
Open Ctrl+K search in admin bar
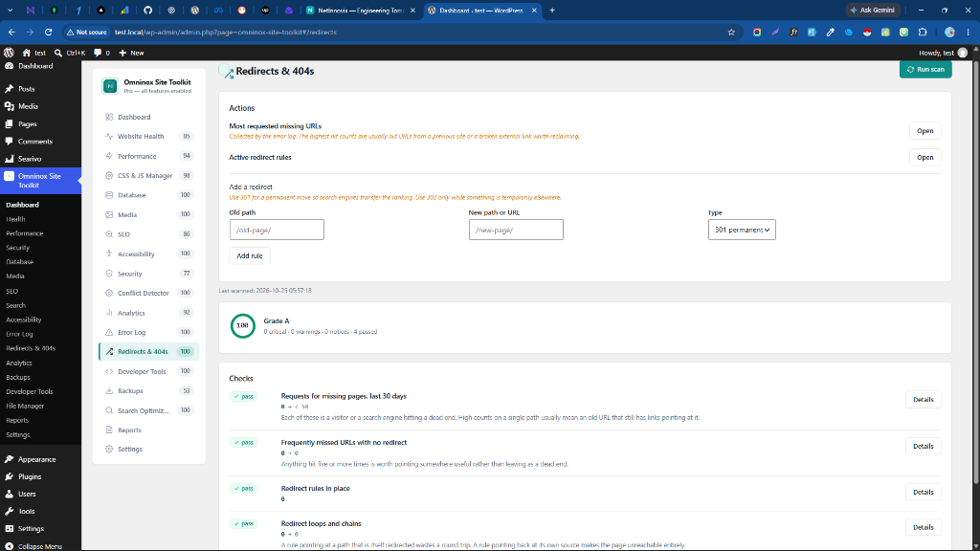(69, 53)
